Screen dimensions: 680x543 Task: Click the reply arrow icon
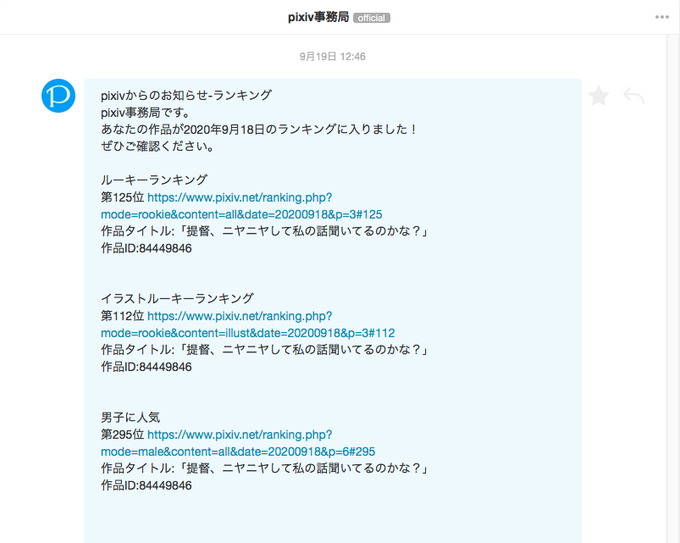[634, 96]
